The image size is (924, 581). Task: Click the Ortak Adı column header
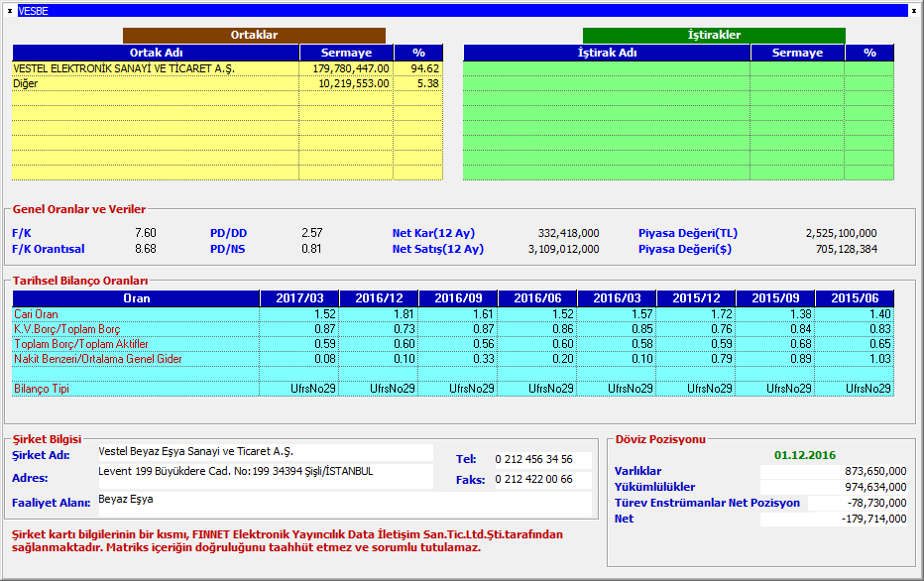click(157, 53)
